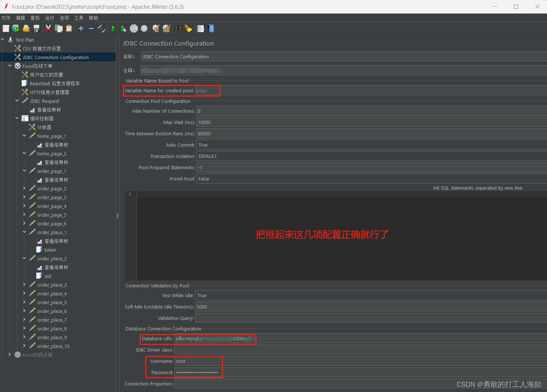Click the Copy icon in toolbar
The image size is (547, 392).
(58, 28)
